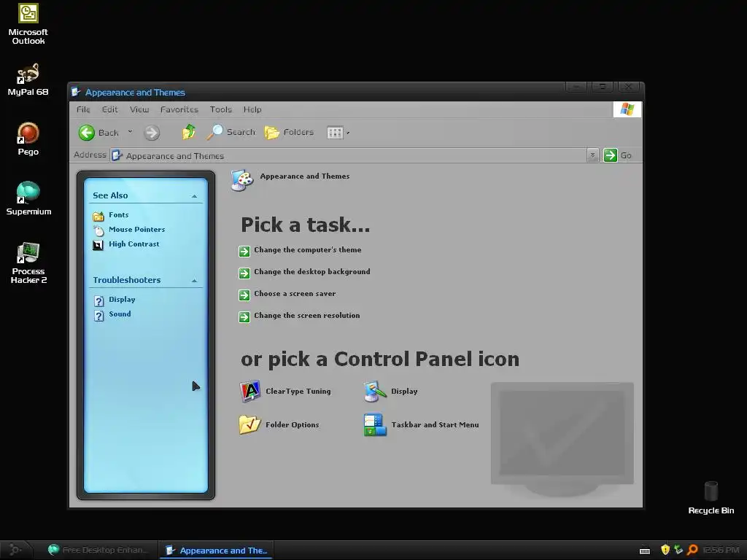747x560 pixels.
Task: Click arrow beside Change the desktop background
Action: 244,273
